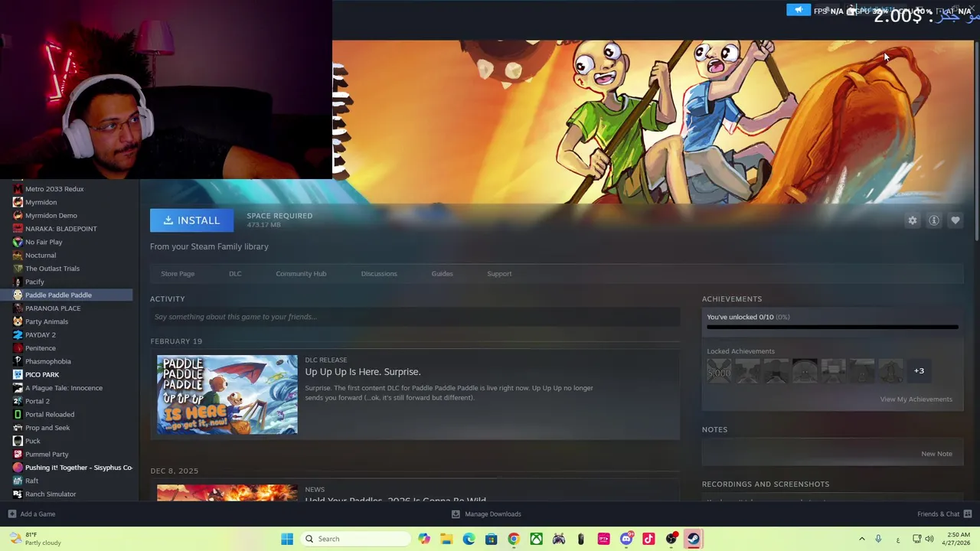This screenshot has height=551, width=980.
Task: Install Paddle Paddle Paddle
Action: click(191, 220)
